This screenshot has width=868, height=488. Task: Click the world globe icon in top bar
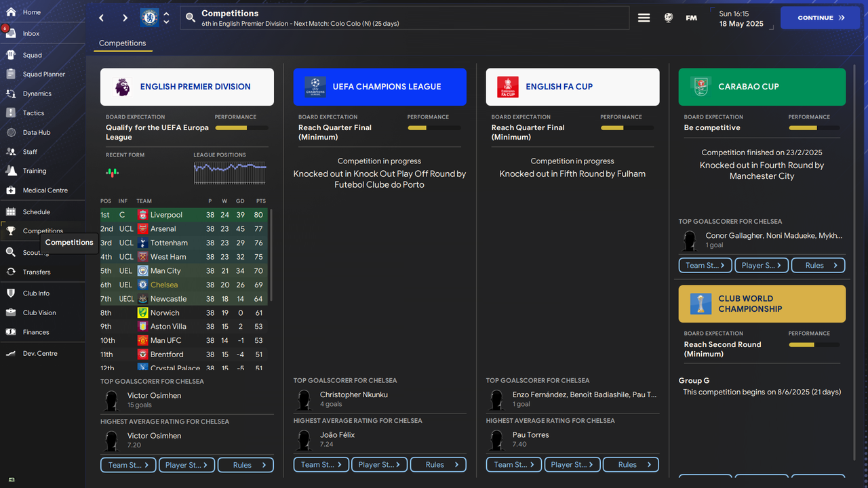pos(669,18)
